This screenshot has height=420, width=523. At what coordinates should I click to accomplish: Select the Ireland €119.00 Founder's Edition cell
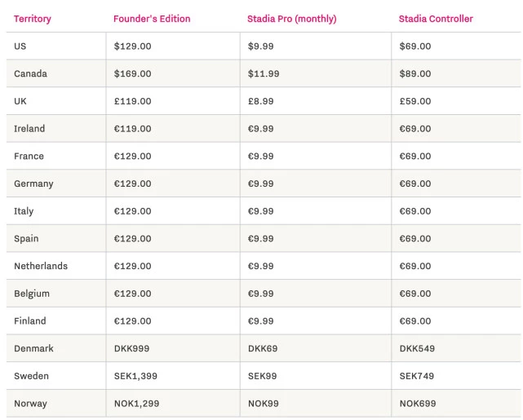pos(132,129)
